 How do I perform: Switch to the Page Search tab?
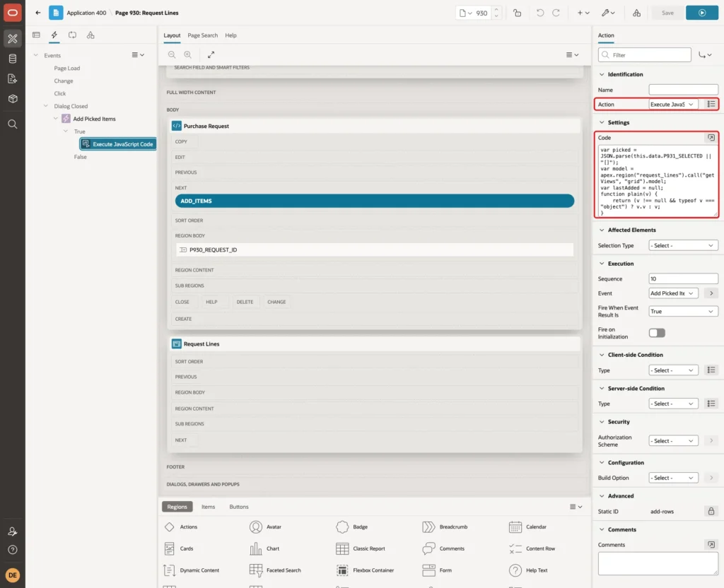point(202,35)
